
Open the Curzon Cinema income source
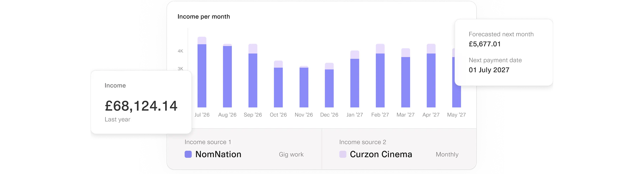tap(381, 154)
